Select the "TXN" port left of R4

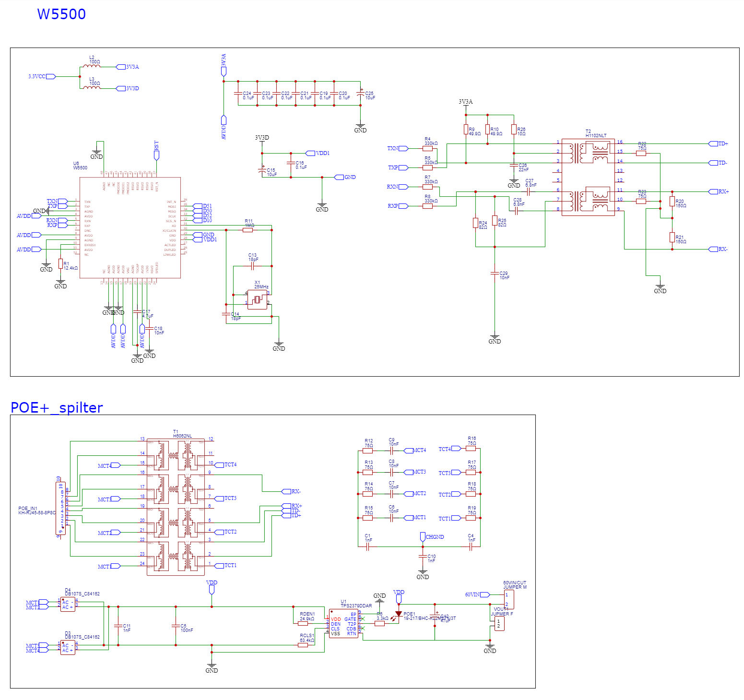[398, 148]
